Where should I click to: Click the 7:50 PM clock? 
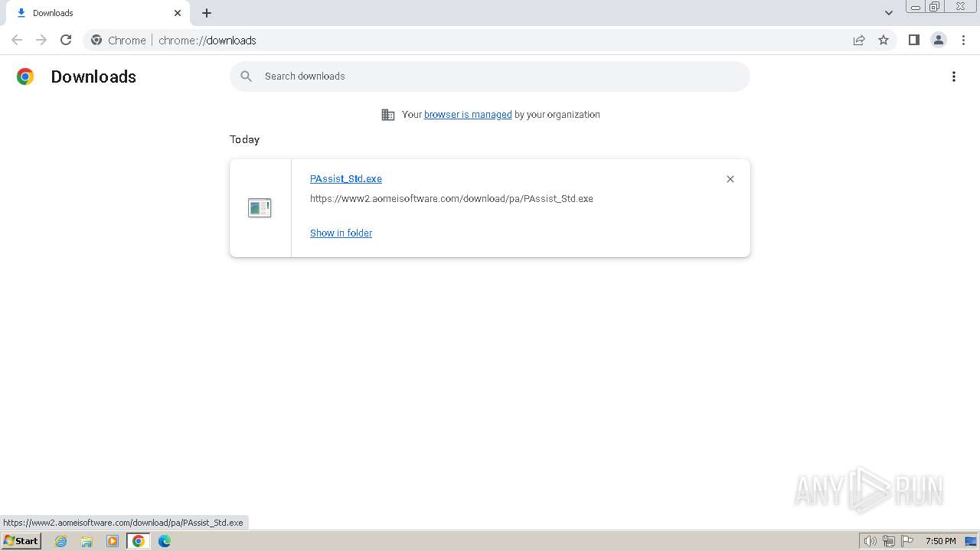click(940, 541)
